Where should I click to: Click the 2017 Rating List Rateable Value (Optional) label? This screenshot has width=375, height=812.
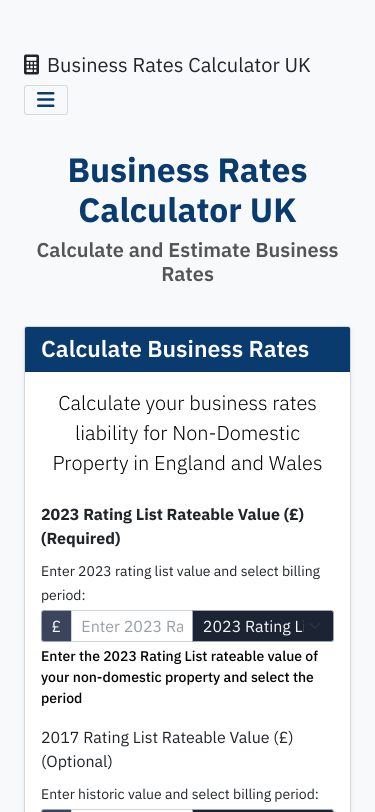pos(167,749)
